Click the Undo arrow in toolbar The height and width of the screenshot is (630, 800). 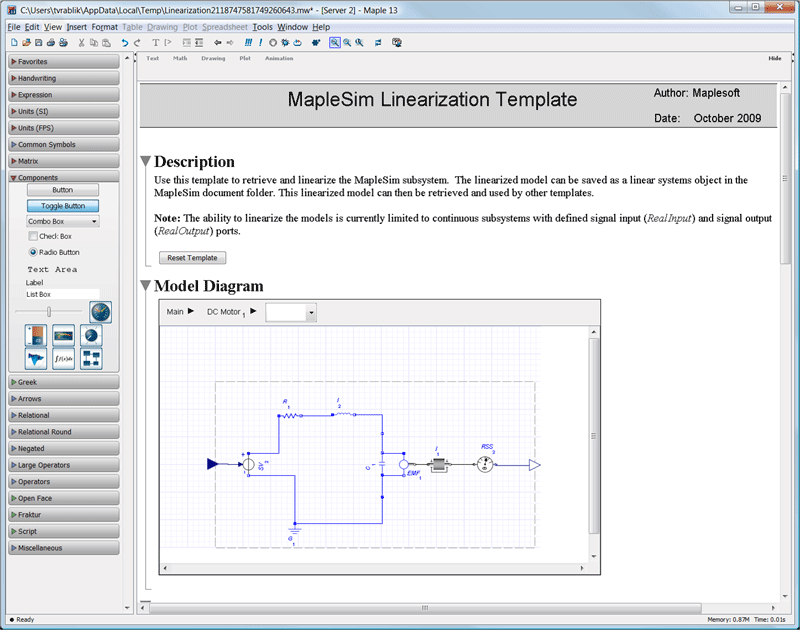[x=124, y=43]
